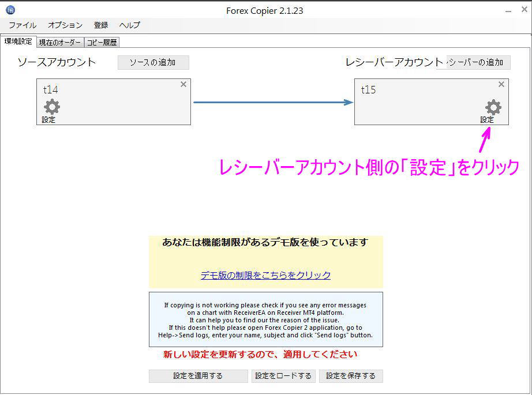Save settings using 設定を保存する
The image size is (532, 395).
click(x=351, y=376)
